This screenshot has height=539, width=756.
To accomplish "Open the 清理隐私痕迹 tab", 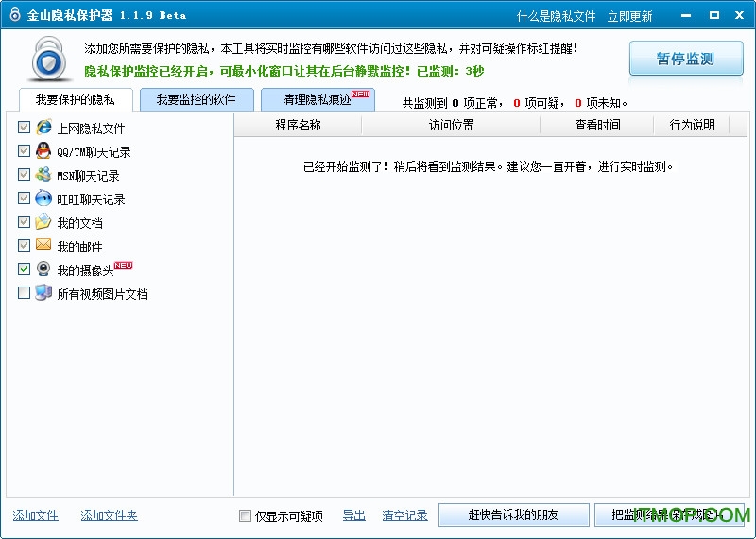I will coord(318,100).
